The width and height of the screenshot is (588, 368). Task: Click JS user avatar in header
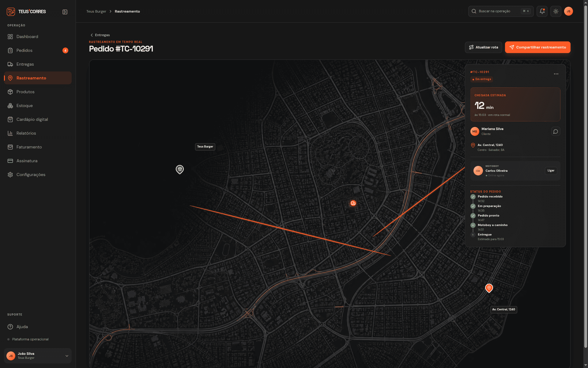point(568,11)
